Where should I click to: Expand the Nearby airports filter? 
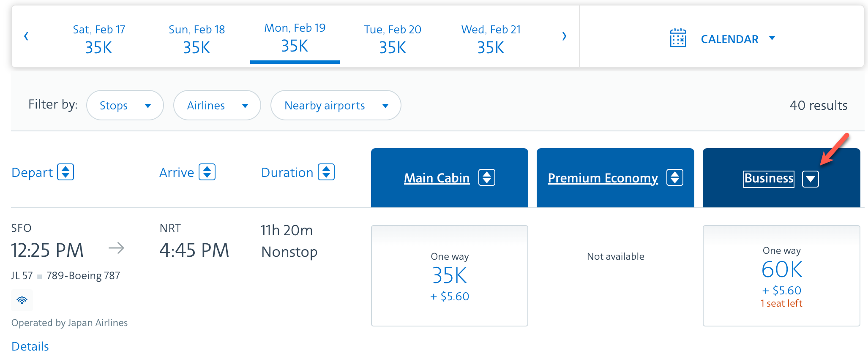coord(336,105)
